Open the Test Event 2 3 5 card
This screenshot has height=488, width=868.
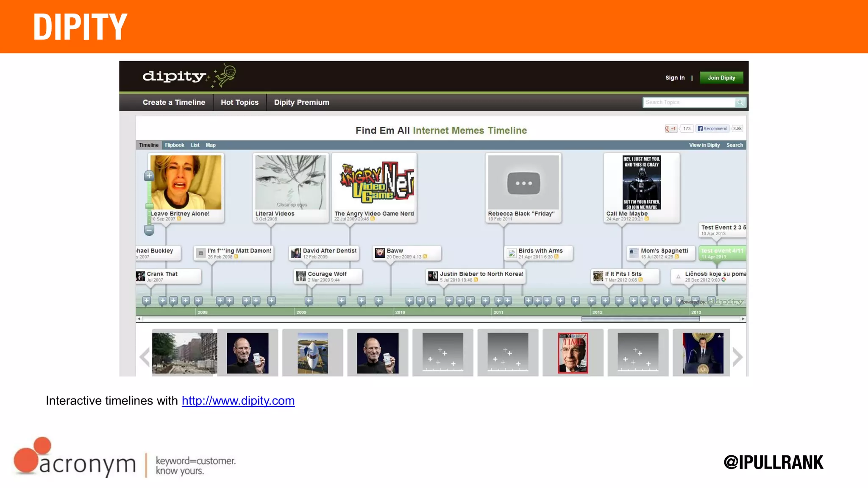click(x=723, y=230)
